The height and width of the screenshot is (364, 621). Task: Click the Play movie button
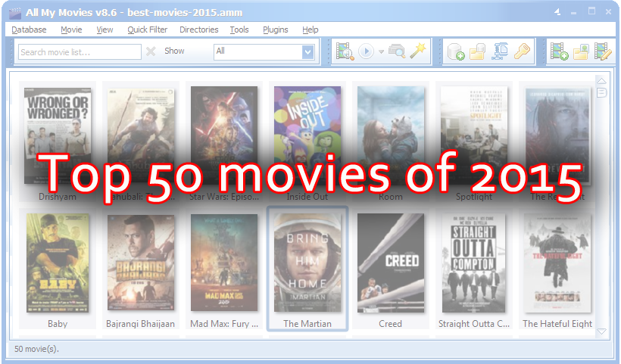(x=366, y=51)
